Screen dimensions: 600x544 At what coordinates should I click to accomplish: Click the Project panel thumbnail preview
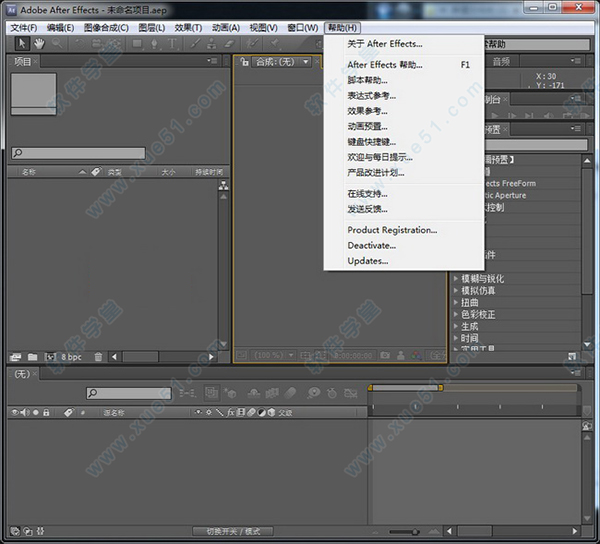(34, 94)
